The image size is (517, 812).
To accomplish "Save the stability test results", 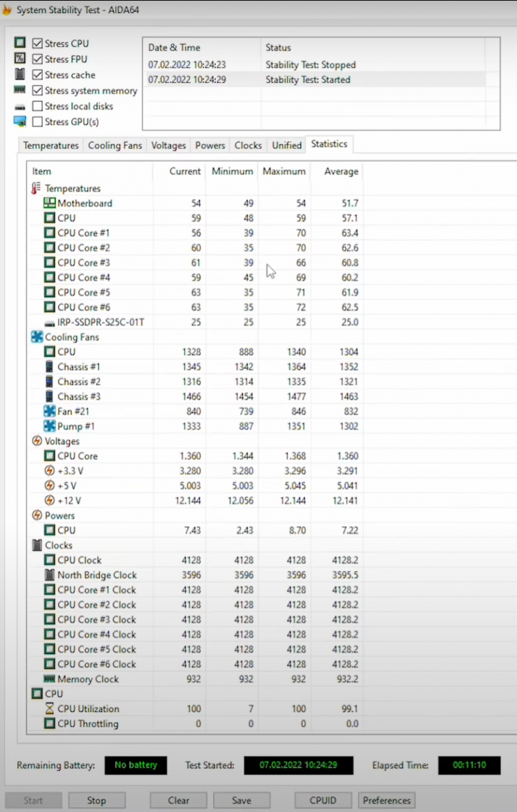I will (241, 800).
